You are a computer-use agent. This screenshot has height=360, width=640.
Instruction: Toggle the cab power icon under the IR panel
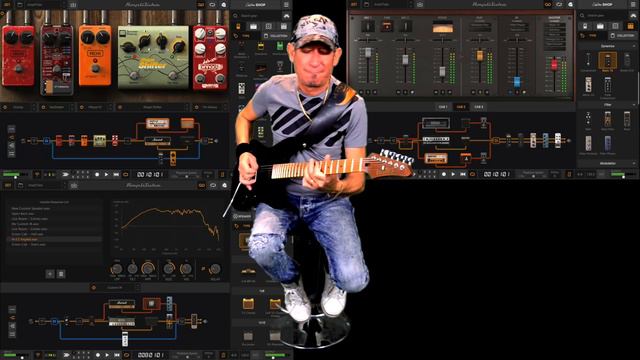point(93,288)
